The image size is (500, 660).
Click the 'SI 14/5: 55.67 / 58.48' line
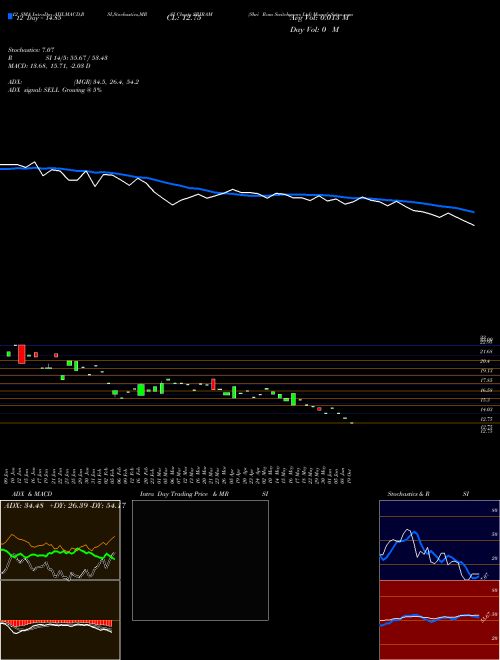pyautogui.click(x=77, y=58)
